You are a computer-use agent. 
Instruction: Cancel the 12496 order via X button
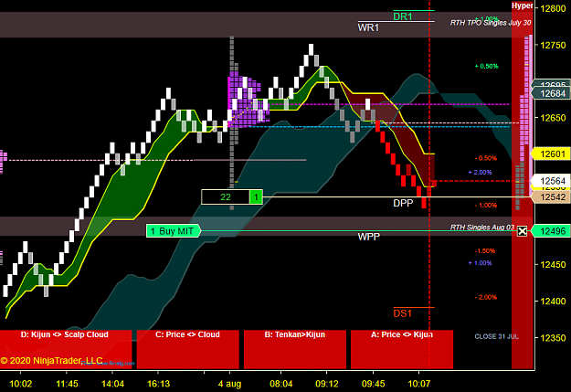(x=523, y=231)
